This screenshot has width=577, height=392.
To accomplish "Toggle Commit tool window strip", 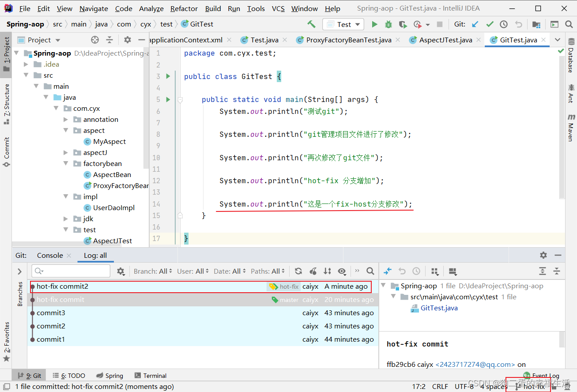I will 6,152.
